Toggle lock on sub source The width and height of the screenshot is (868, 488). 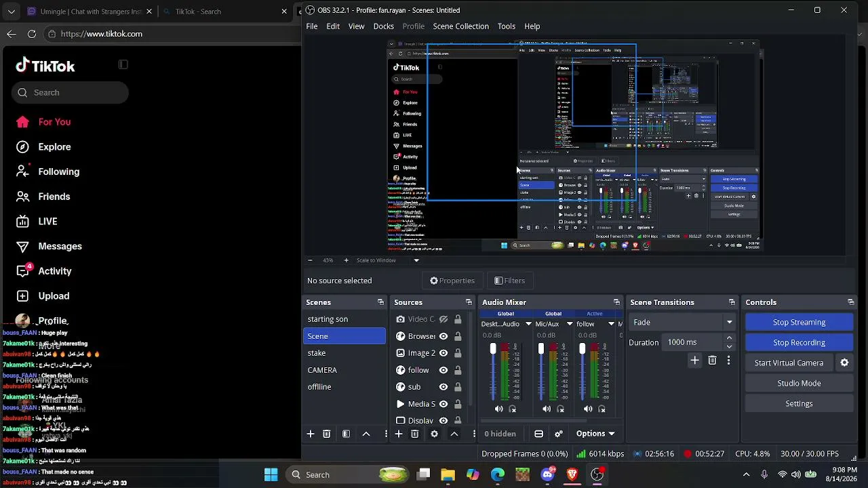click(x=458, y=387)
